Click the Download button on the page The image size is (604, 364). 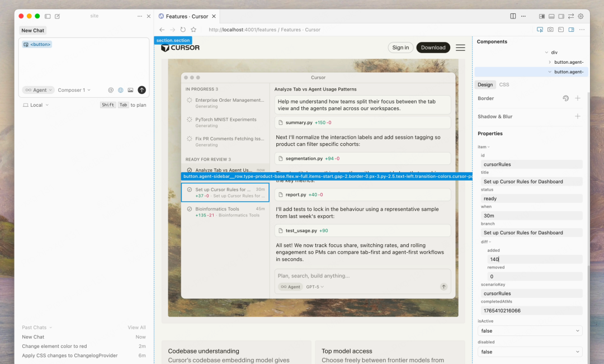(x=433, y=48)
